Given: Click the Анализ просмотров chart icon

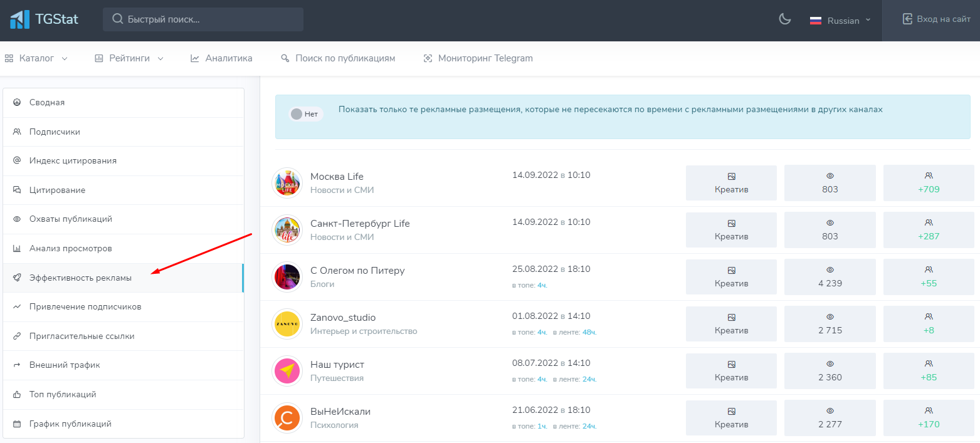Looking at the screenshot, I should pos(17,248).
